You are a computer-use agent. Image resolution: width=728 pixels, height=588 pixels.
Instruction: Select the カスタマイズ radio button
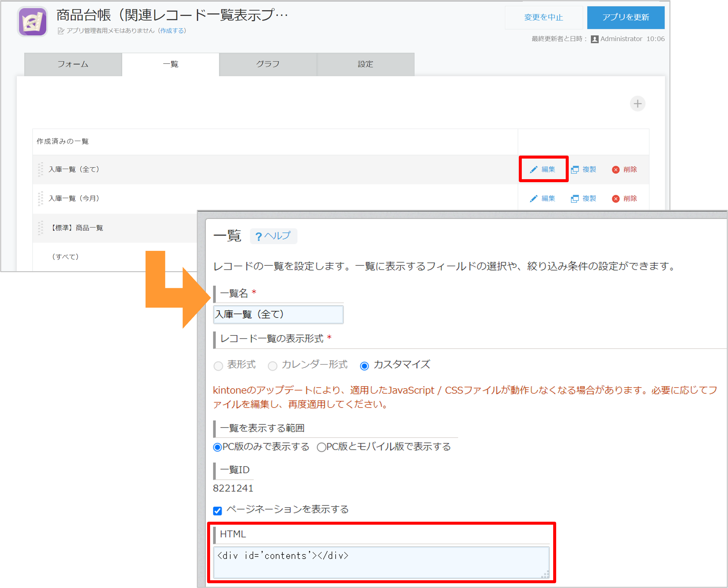click(364, 366)
